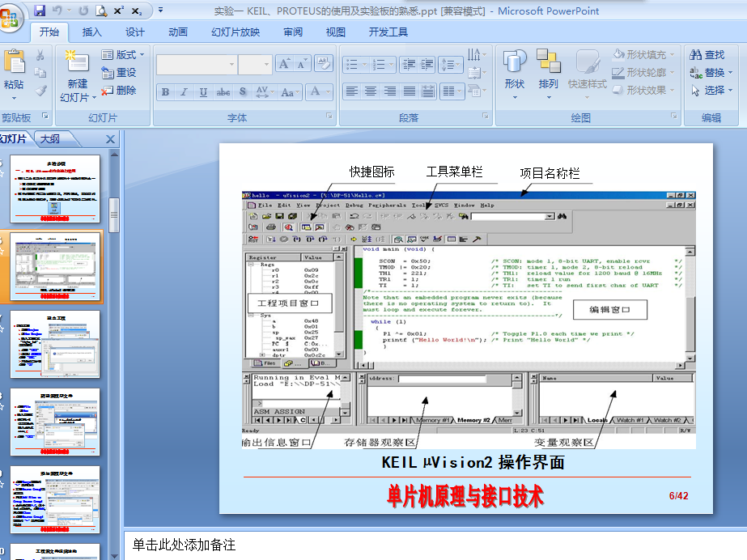This screenshot has width=747, height=560.
Task: Toggle bold formatting
Action: 165,92
